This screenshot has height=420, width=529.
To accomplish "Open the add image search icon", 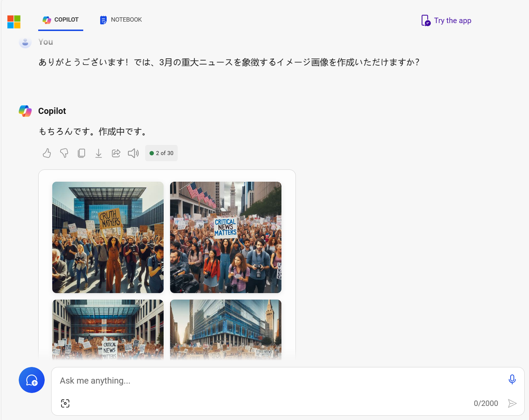I will pos(65,403).
